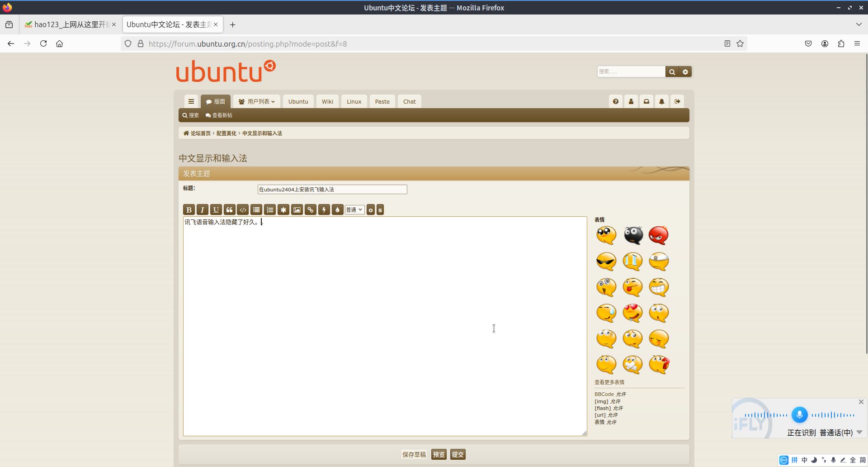The height and width of the screenshot is (467, 868).
Task: Click the microphone icon in IME bar
Action: 833,460
